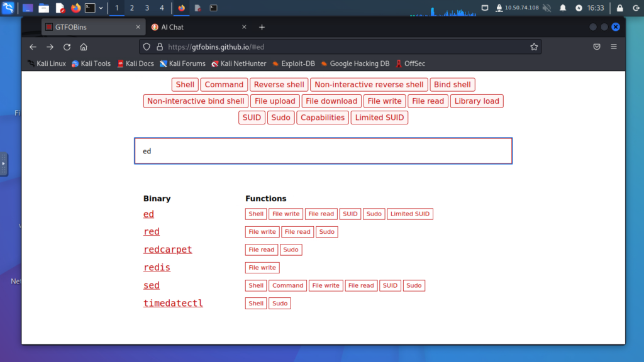Open the Kali applications menu
The width and height of the screenshot is (644, 362).
(8, 8)
